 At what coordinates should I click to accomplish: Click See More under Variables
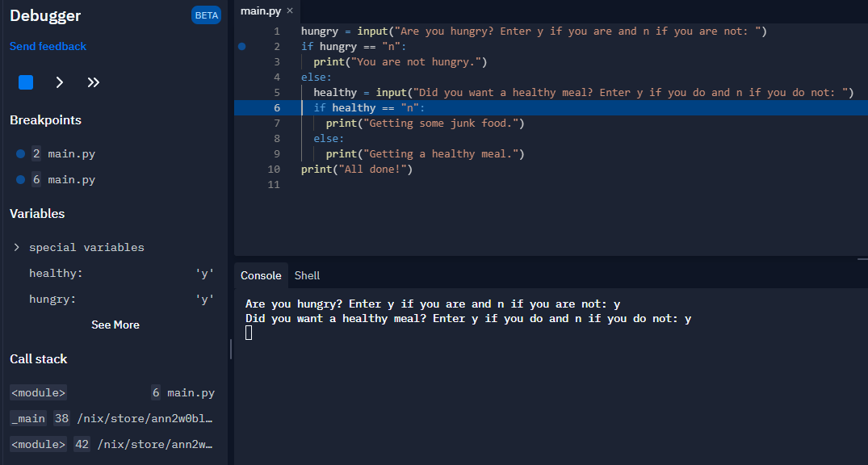pos(115,325)
